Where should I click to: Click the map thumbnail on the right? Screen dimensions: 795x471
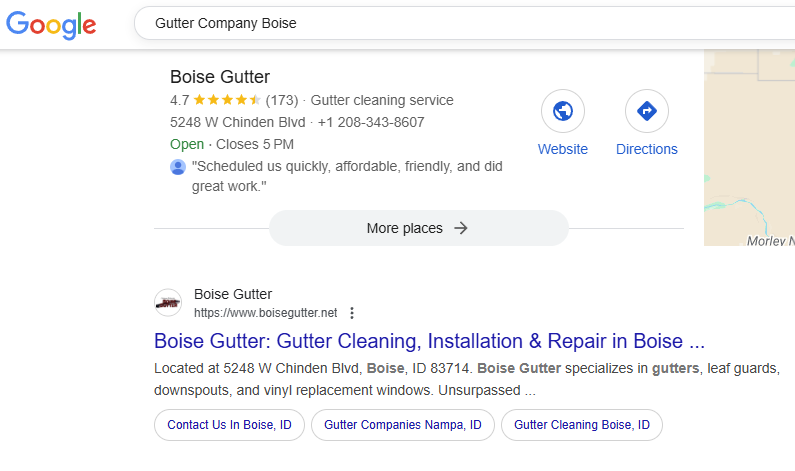749,150
